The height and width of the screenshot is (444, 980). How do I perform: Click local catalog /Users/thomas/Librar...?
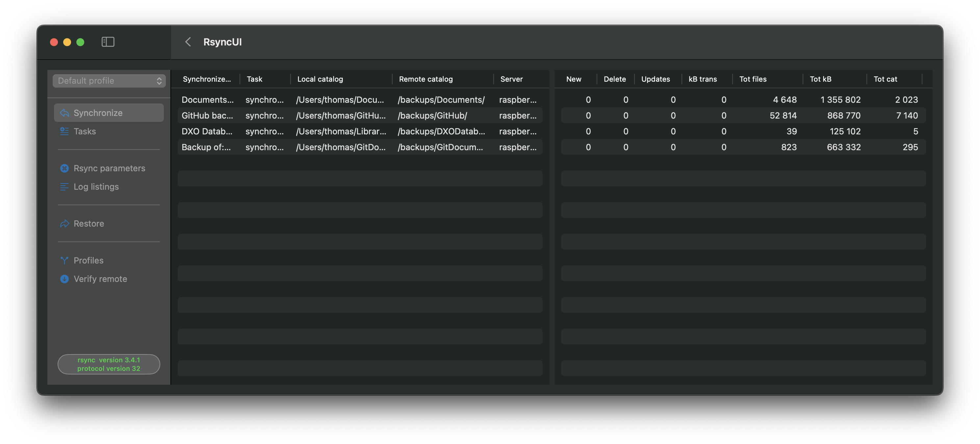point(341,131)
